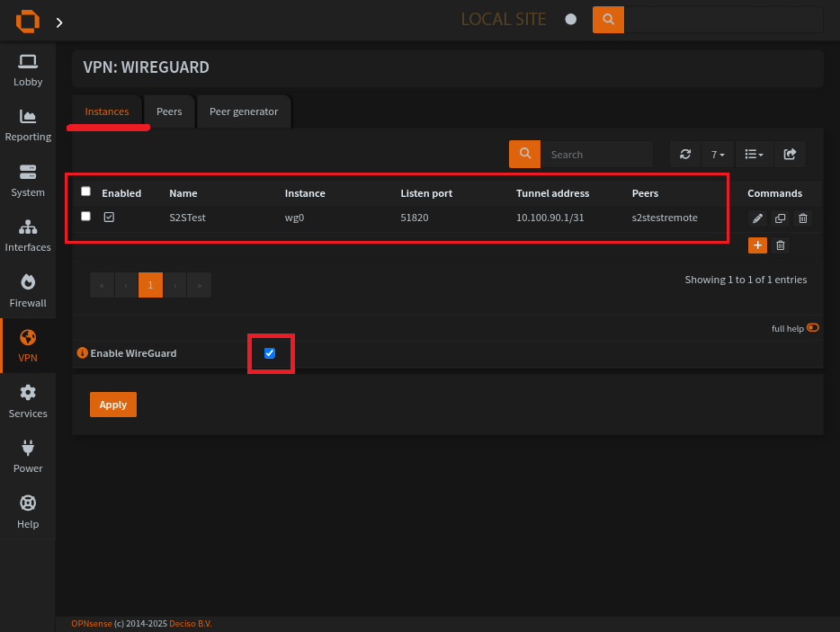
Task: Open the Help menu
Action: click(x=28, y=512)
